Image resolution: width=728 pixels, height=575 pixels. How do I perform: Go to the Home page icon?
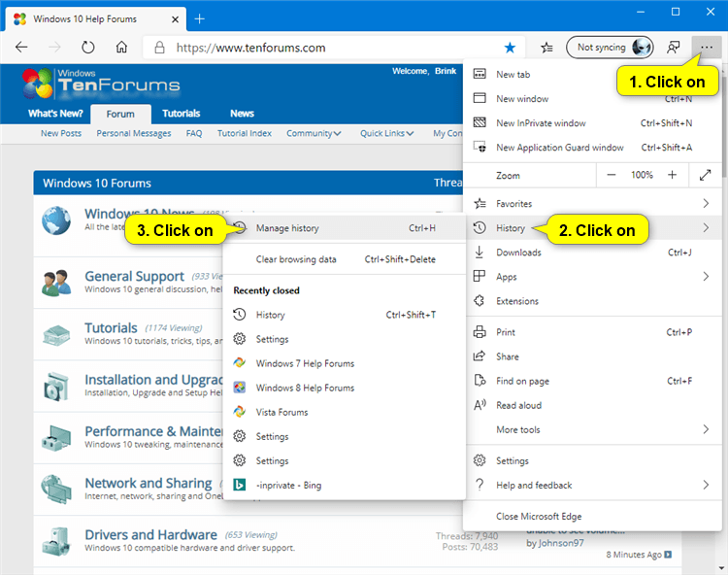tap(121, 48)
